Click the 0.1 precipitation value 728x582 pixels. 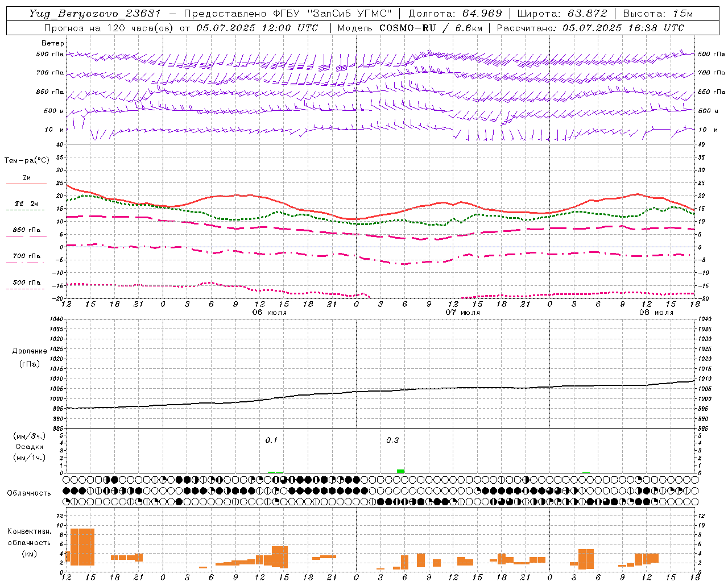click(x=271, y=440)
